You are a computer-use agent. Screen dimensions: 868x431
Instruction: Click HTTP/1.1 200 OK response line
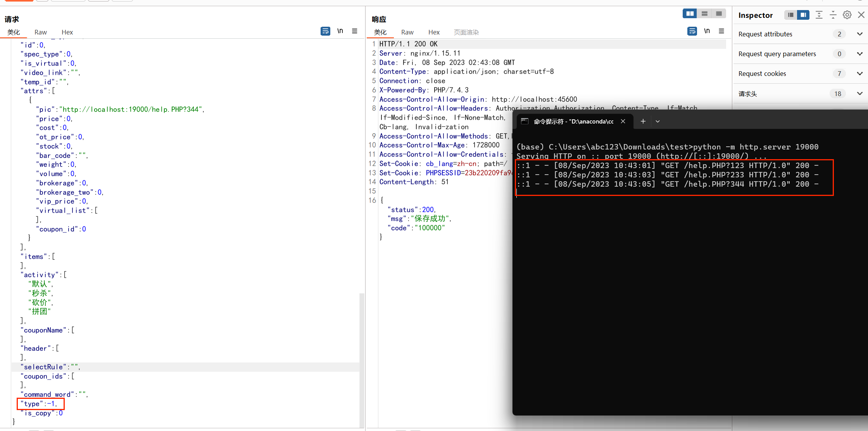pos(408,44)
